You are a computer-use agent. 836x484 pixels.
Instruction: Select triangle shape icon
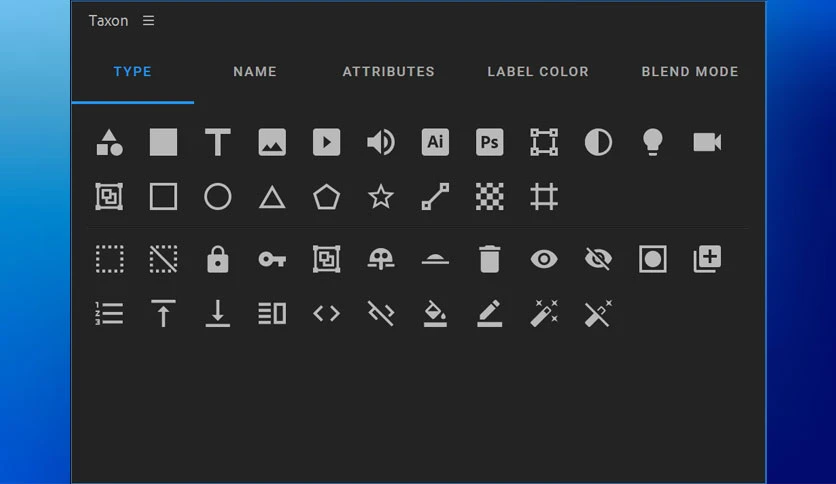(x=272, y=197)
